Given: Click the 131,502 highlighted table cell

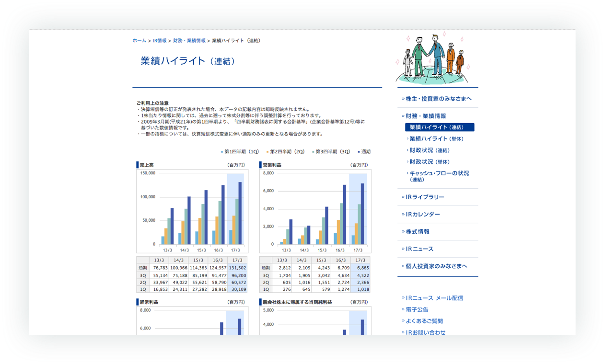Looking at the screenshot, I should coord(237,268).
